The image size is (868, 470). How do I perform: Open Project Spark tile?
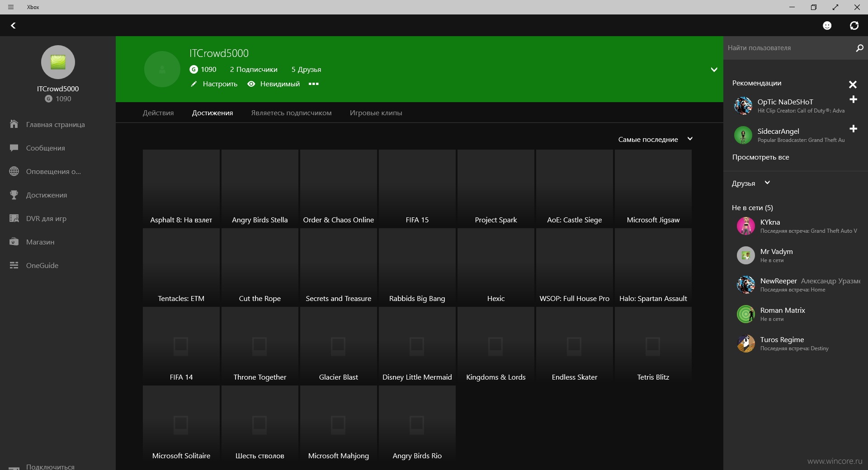click(x=496, y=188)
